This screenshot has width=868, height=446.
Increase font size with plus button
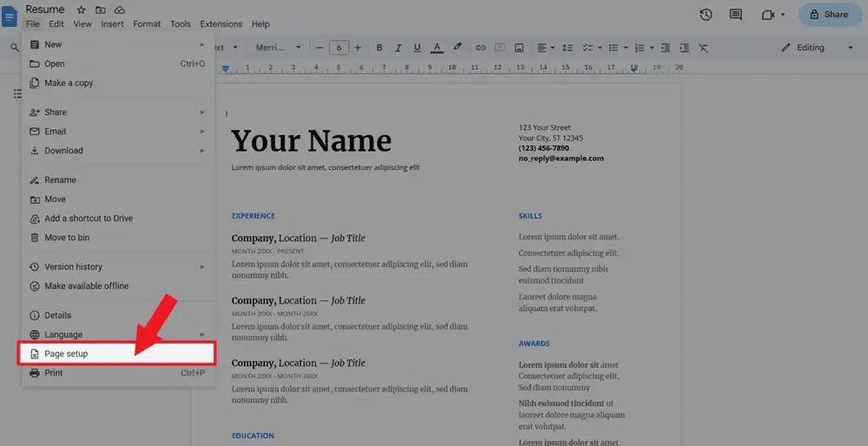pos(358,48)
